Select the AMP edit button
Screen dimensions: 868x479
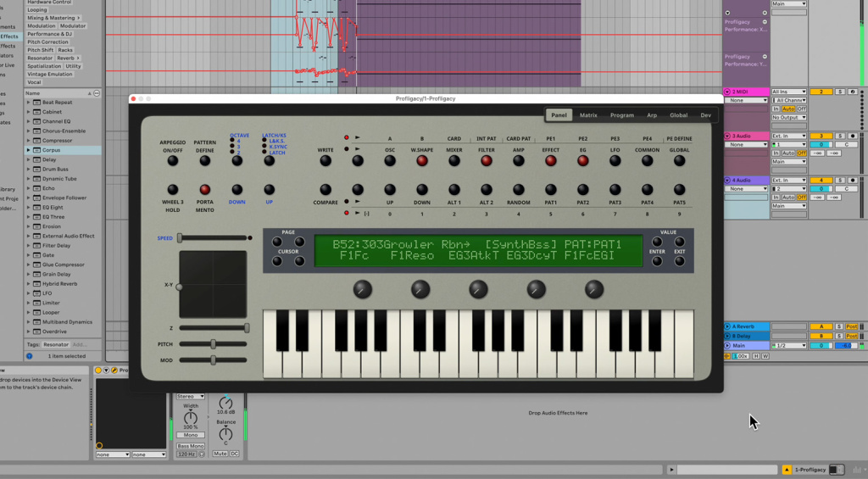(518, 161)
